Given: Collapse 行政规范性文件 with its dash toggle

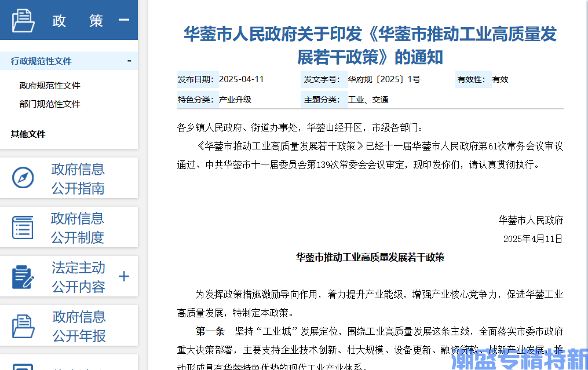Looking at the screenshot, I should click(129, 61).
